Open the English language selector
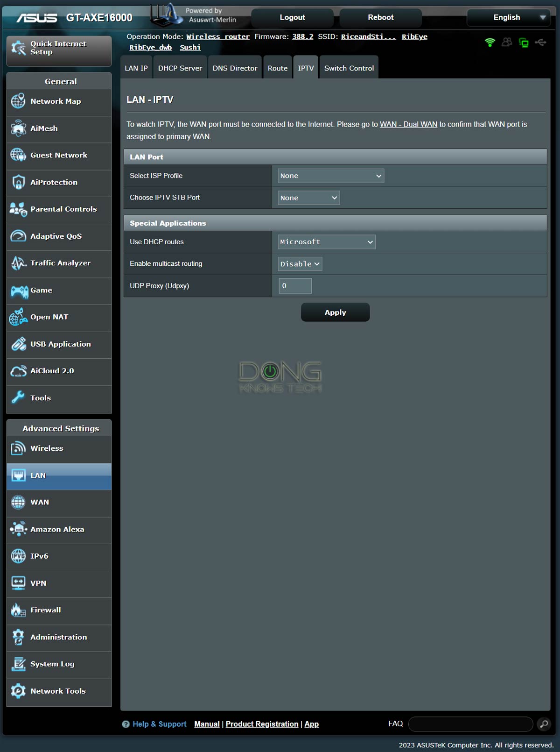The image size is (560, 752). [509, 17]
